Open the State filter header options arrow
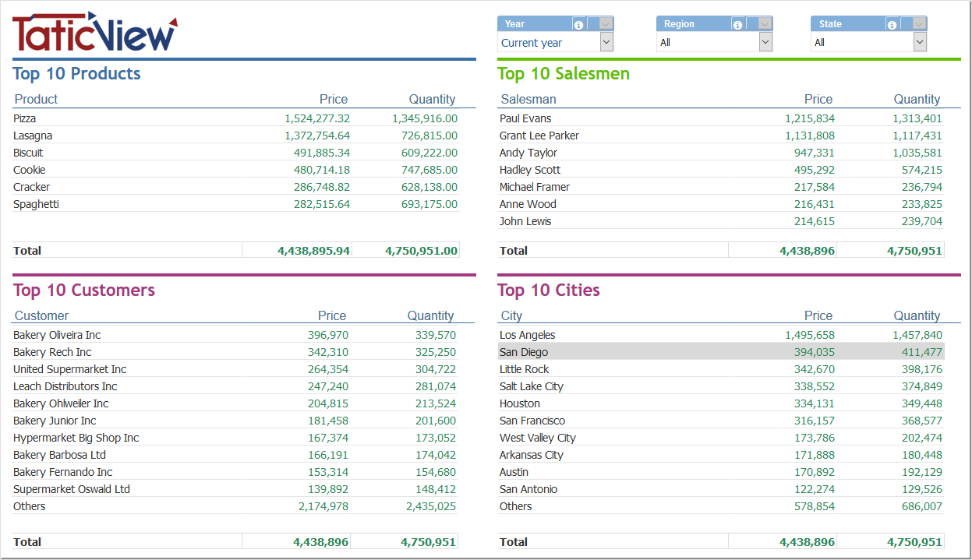The width and height of the screenshot is (972, 560). 919,25
